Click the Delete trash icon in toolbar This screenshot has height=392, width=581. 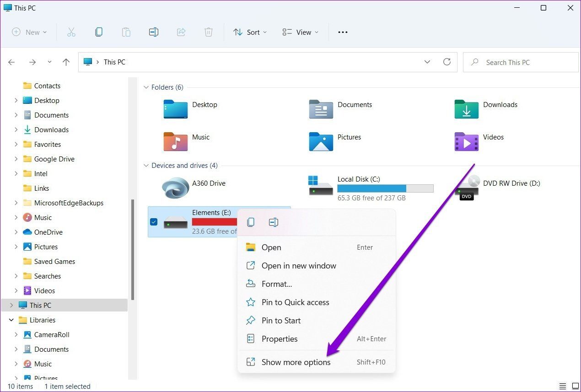point(209,32)
